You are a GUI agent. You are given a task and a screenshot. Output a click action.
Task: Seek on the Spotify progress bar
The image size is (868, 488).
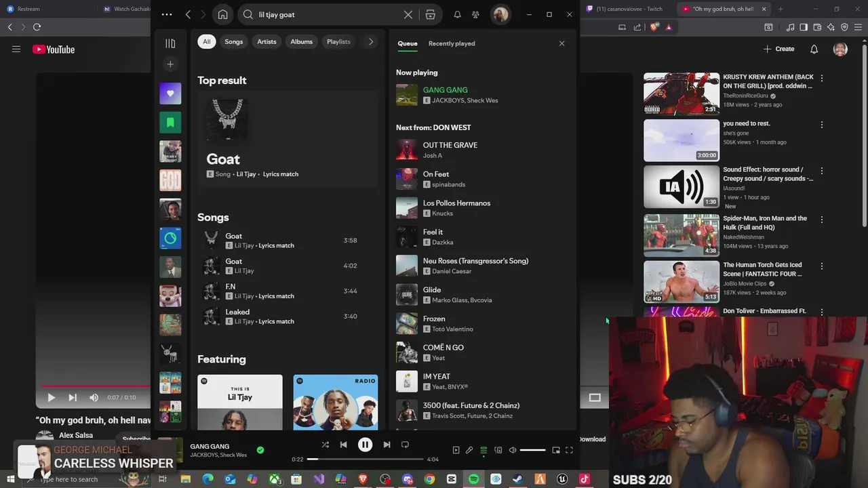coord(365,459)
